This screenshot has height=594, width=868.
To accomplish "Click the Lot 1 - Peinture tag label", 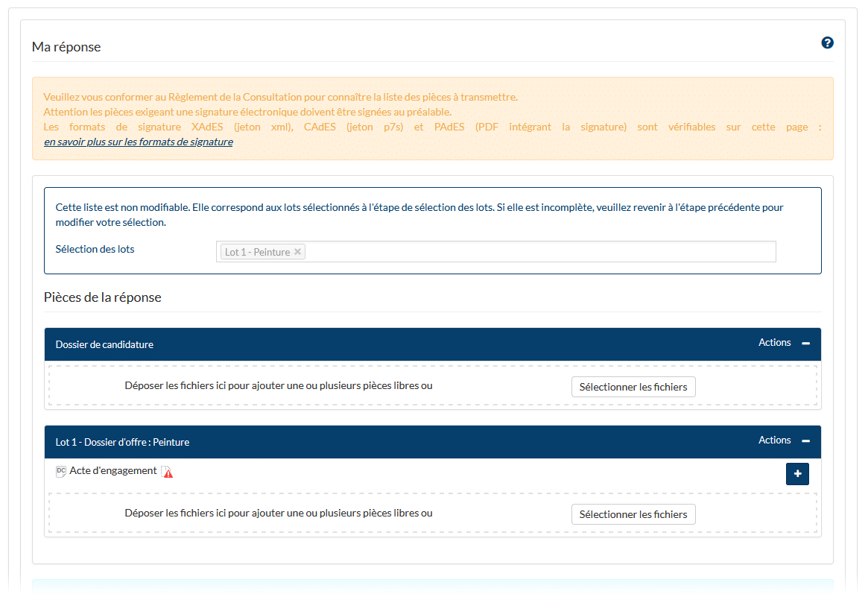I will 257,252.
